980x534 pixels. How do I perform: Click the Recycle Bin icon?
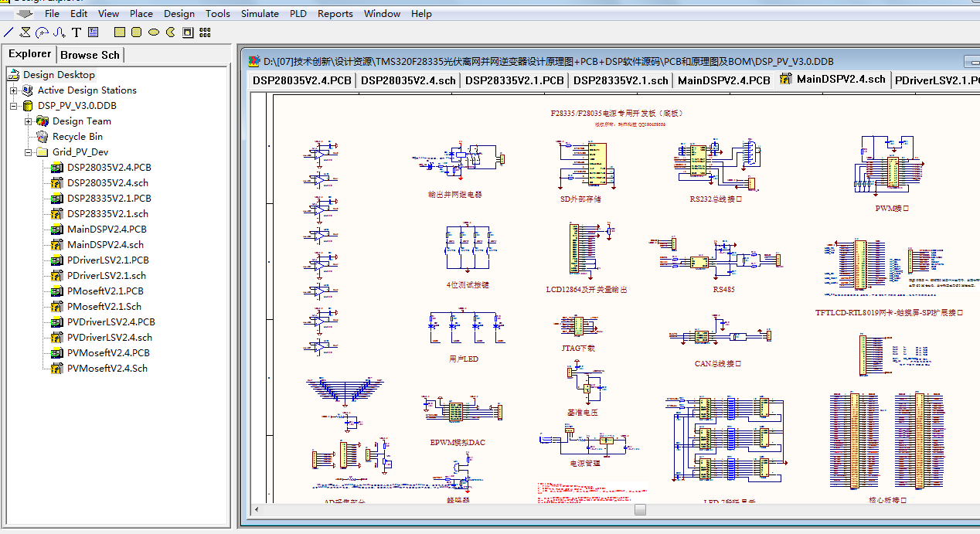tap(43, 137)
